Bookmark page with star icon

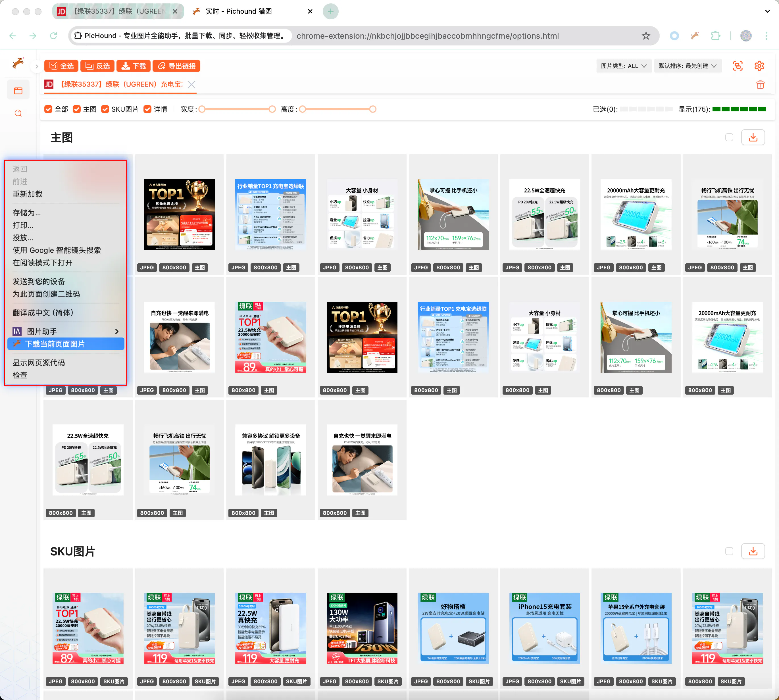point(646,36)
